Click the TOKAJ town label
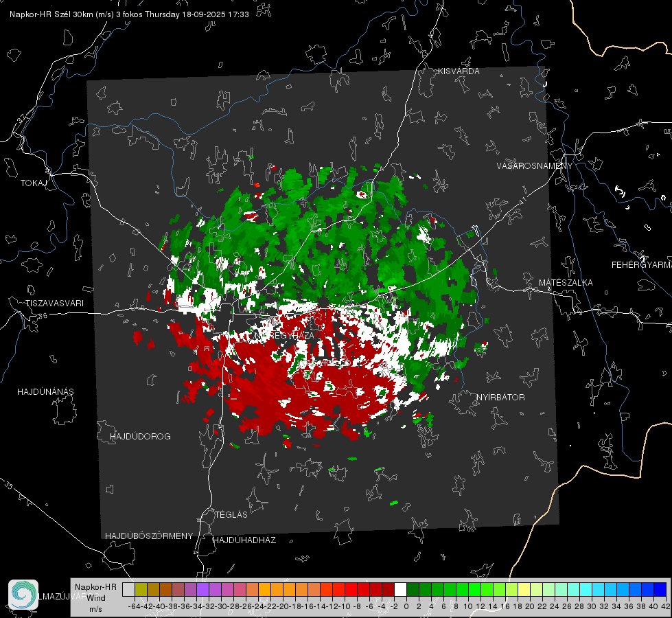 [34, 183]
